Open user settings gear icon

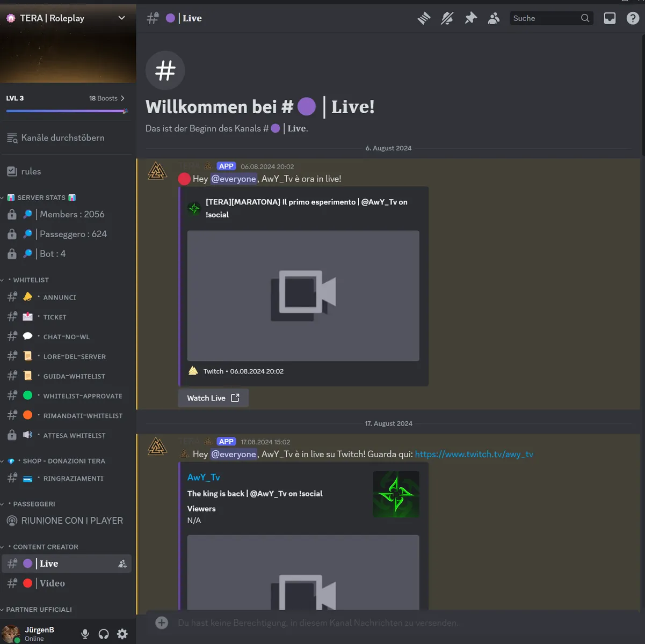click(x=122, y=634)
